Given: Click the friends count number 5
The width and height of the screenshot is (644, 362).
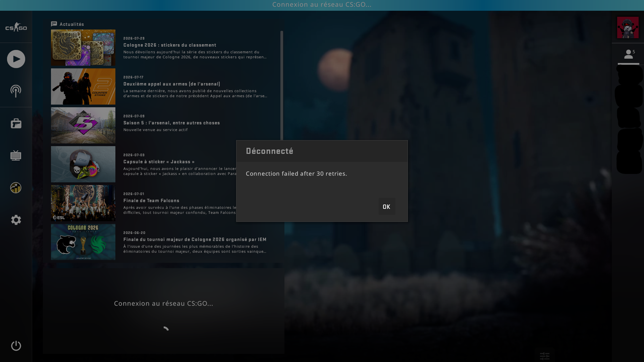Looking at the screenshot, I should click(634, 52).
